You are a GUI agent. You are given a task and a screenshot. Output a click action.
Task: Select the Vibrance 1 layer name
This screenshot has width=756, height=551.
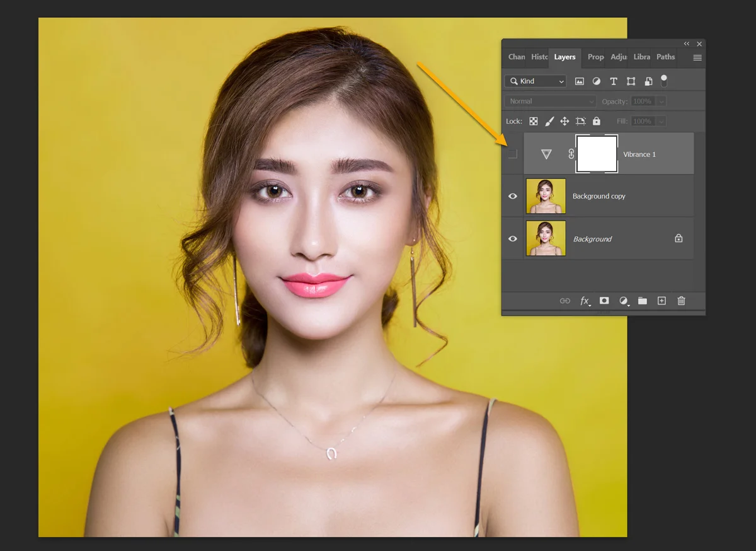coord(639,154)
